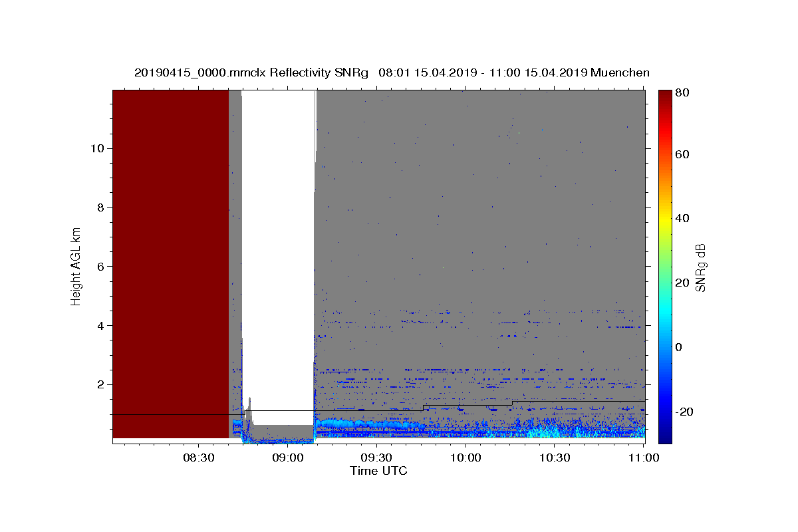Click the 09:30 time tick label
The image size is (798, 532).
point(376,458)
